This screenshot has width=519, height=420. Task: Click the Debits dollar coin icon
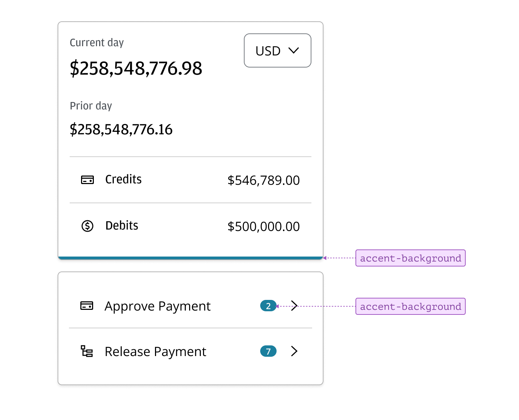click(87, 226)
